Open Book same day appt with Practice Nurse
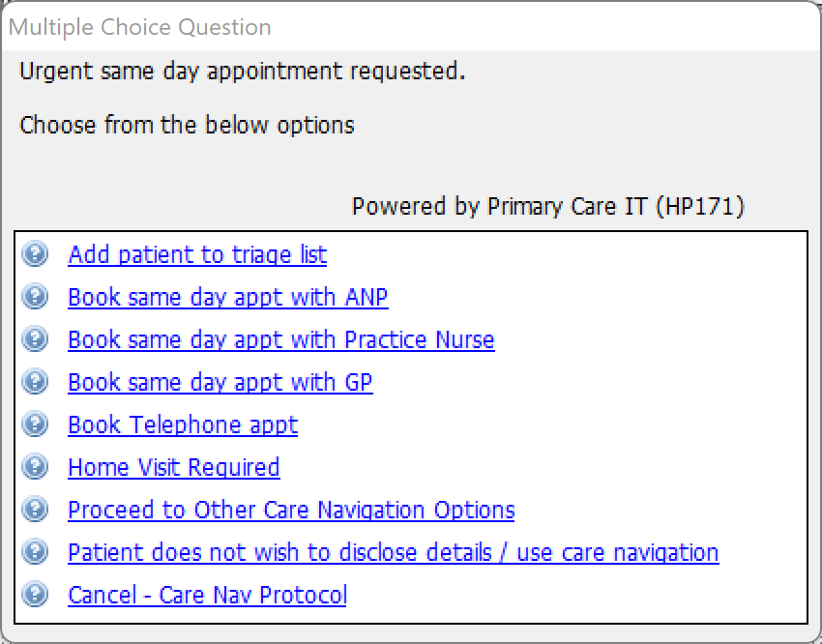Screen dimensions: 822x644 [x=281, y=340]
